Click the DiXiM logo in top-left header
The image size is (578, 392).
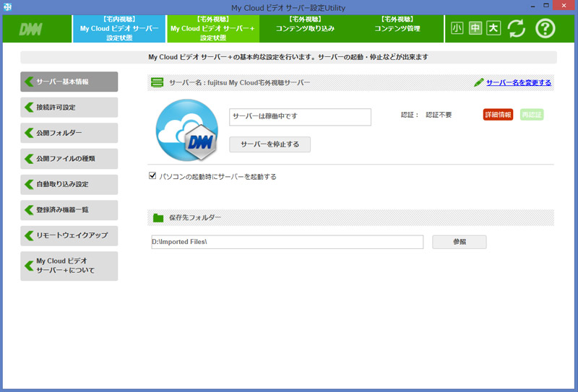[32, 29]
